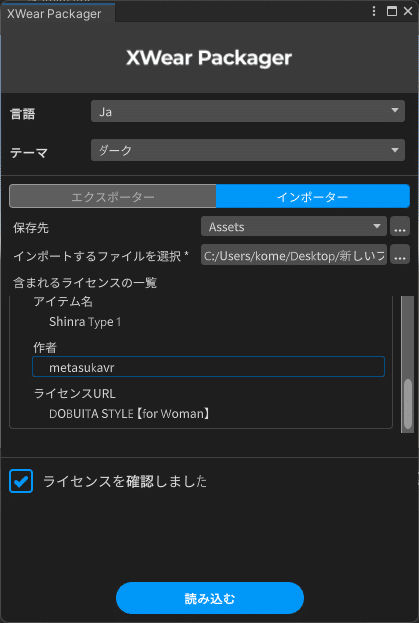Screen dimensions: 419x623
Task: Click the scrollbar track above the thumb
Action: (x=408, y=337)
